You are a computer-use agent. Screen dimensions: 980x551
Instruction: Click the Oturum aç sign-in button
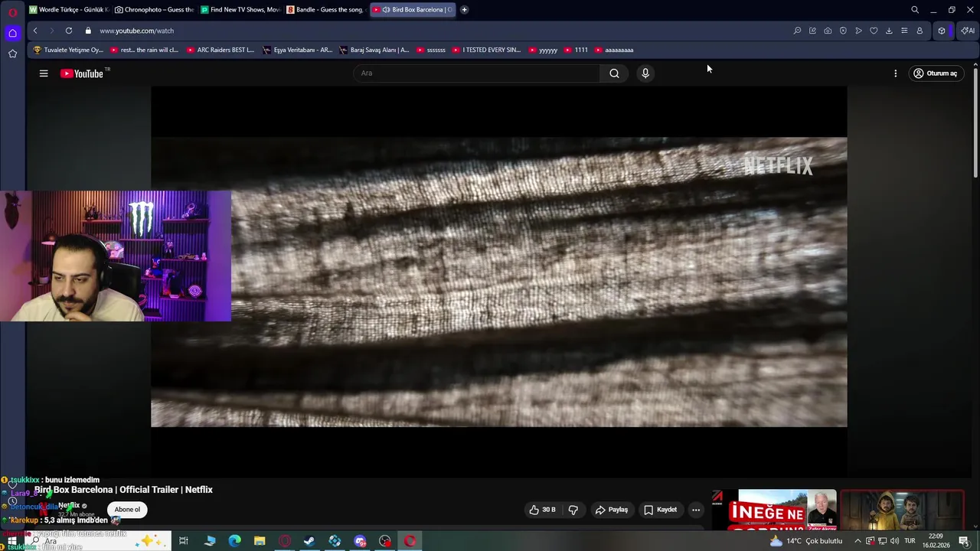click(935, 73)
